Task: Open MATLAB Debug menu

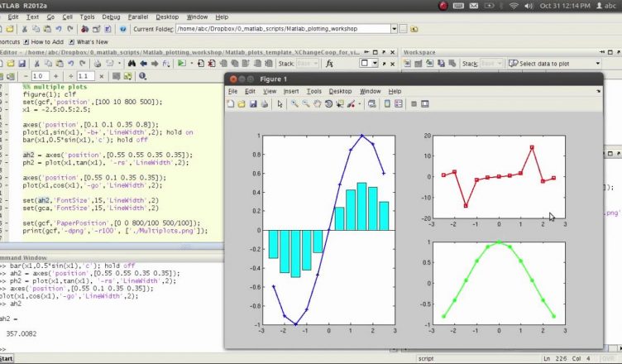Action: (111, 17)
